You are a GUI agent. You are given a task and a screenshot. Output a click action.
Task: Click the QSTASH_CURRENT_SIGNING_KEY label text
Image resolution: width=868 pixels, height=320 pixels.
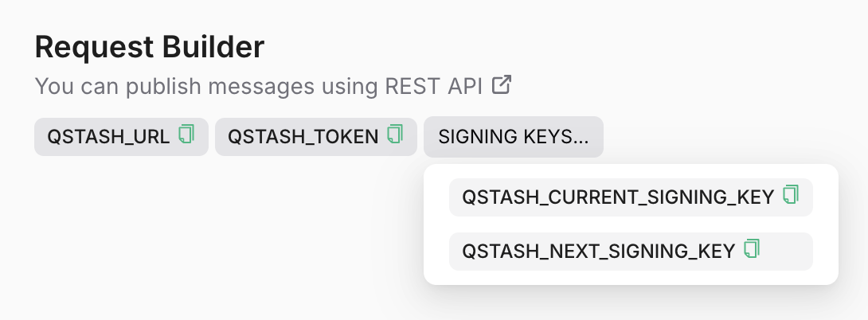coord(618,197)
